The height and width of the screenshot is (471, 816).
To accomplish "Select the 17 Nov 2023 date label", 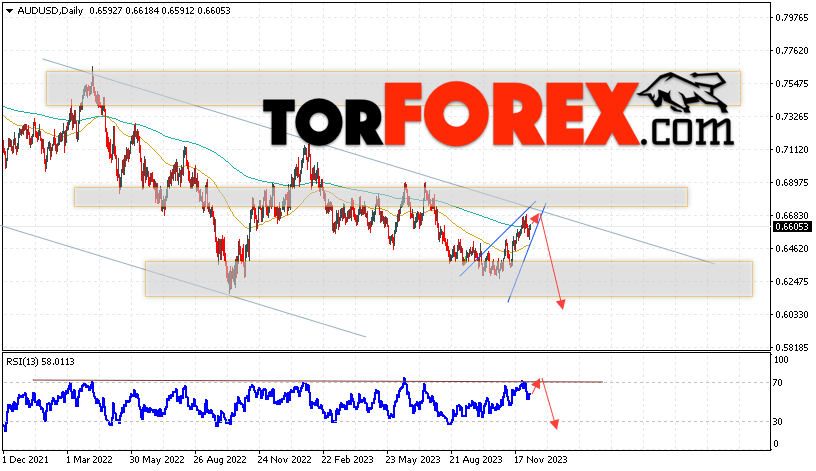I will (540, 460).
